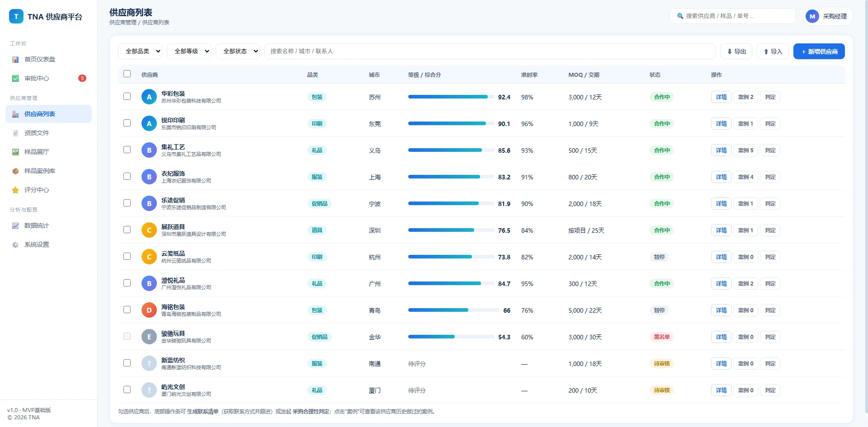Check the box for 锐印印刷 row
The width and height of the screenshot is (868, 427).
[x=127, y=123]
